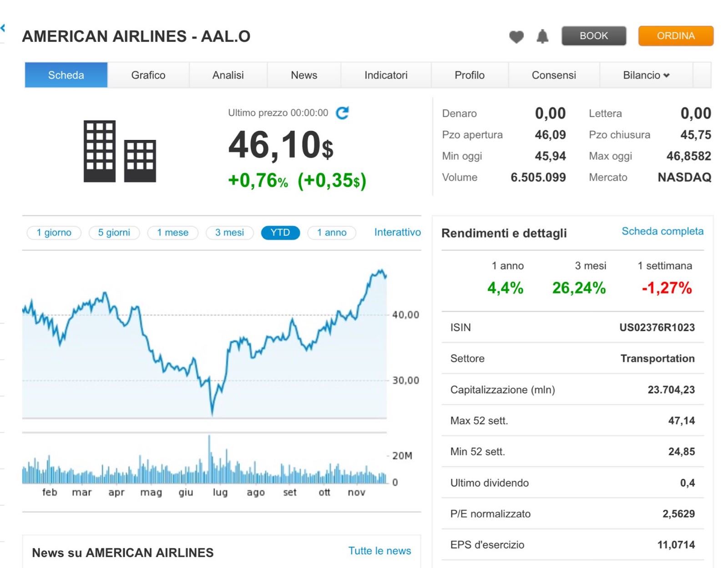
Task: Refresh the last price with reload icon
Action: click(342, 112)
